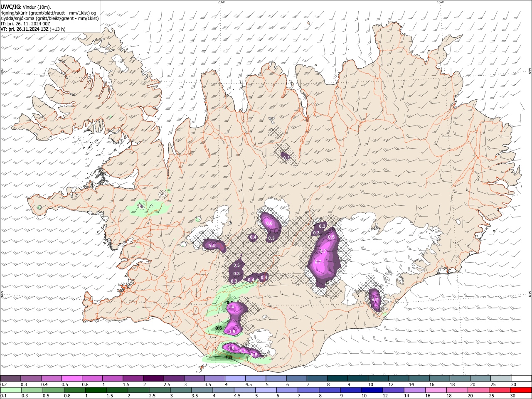Click the black 0.6 value on green area

tap(219, 328)
